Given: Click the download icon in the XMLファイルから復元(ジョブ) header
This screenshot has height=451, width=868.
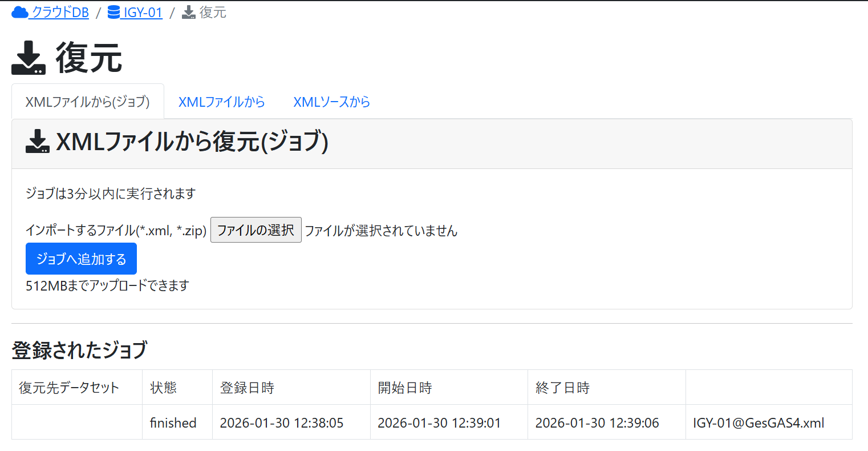Looking at the screenshot, I should pyautogui.click(x=38, y=142).
